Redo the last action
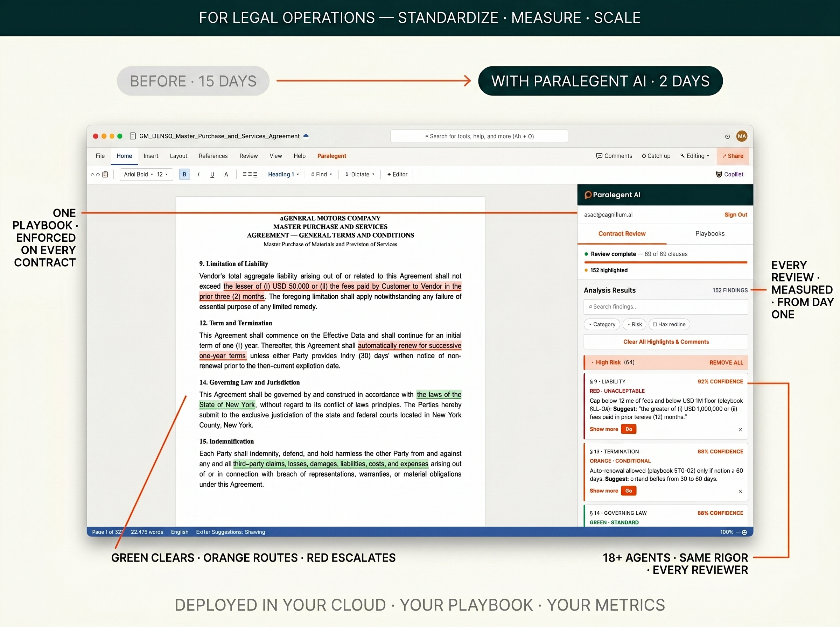Viewport: 840px width, 627px height. [x=98, y=175]
